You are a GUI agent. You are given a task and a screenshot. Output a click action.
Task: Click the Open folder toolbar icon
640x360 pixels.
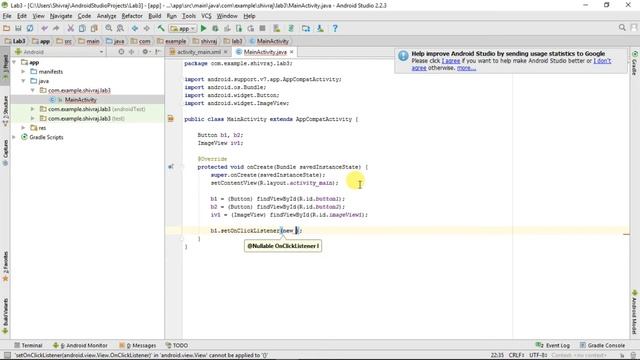tap(7, 28)
